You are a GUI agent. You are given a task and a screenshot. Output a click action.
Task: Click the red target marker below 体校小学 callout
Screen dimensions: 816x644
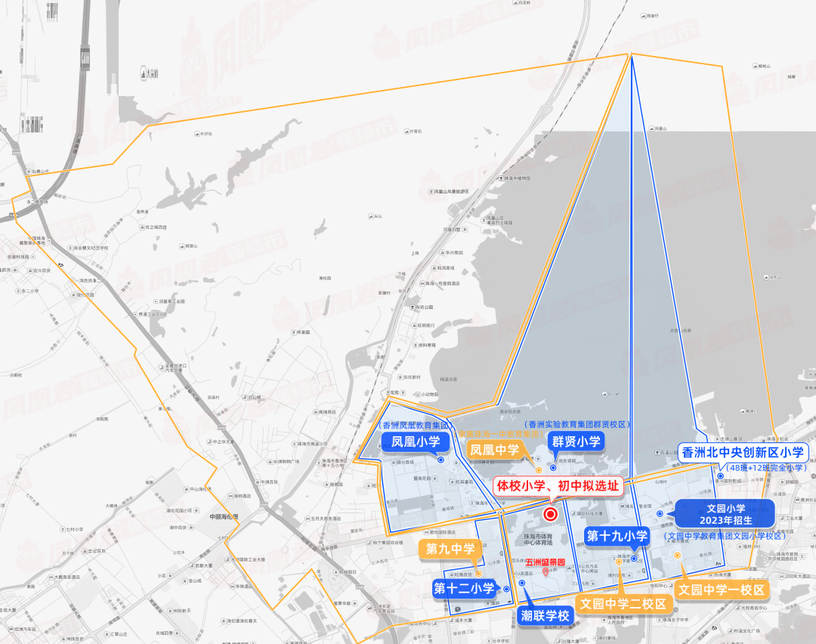click(550, 514)
